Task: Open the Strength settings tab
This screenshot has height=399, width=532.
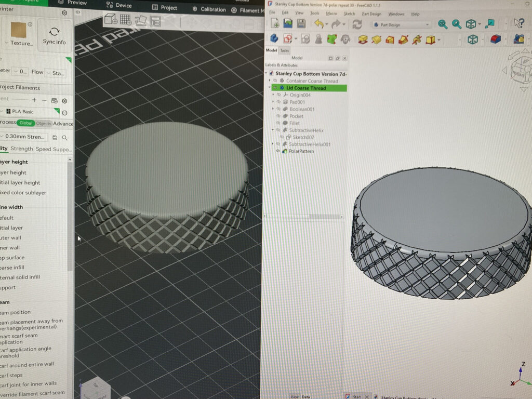Action: tap(22, 149)
